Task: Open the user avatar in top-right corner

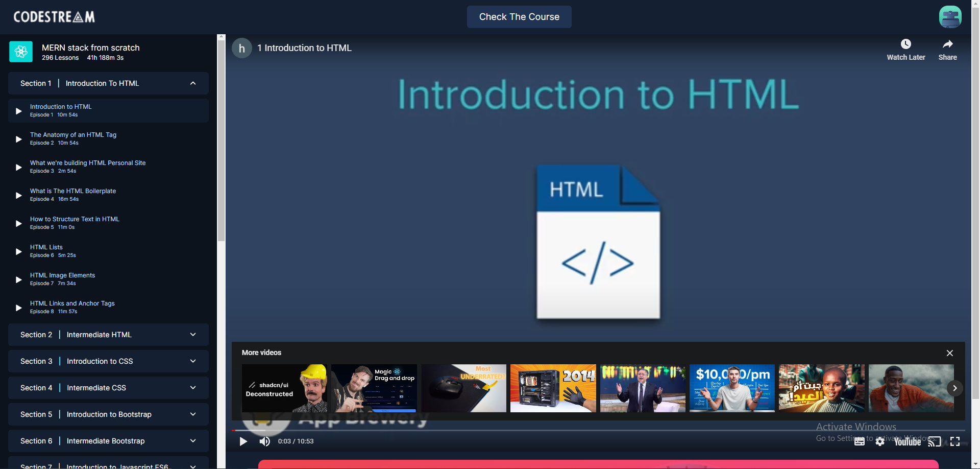Action: coord(950,17)
